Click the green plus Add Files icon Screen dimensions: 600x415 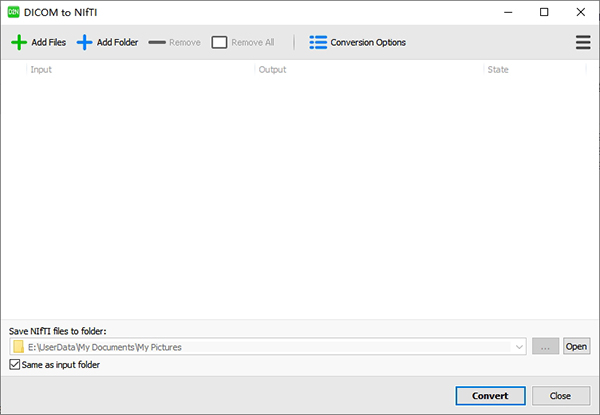point(19,42)
